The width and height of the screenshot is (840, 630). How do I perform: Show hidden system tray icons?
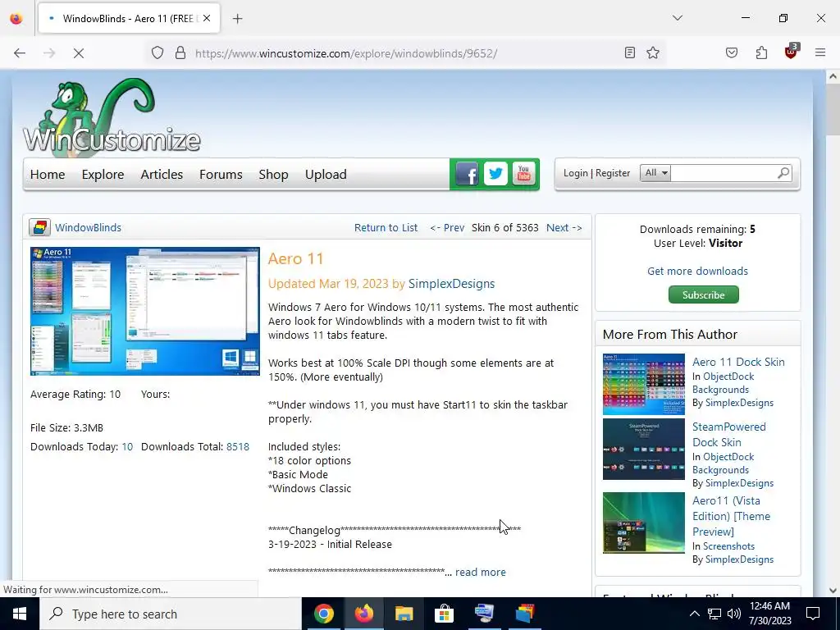coord(694,614)
